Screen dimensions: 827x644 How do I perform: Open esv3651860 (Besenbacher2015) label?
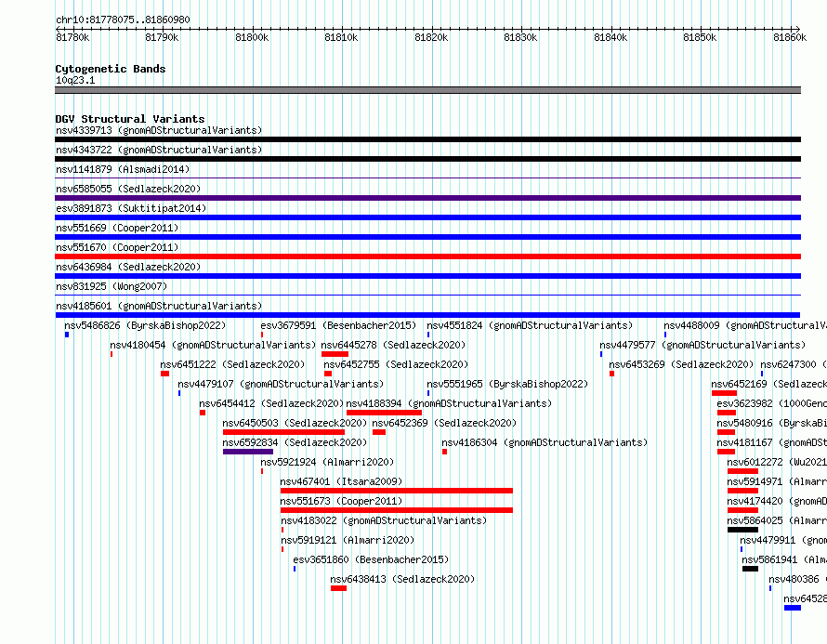(371, 559)
